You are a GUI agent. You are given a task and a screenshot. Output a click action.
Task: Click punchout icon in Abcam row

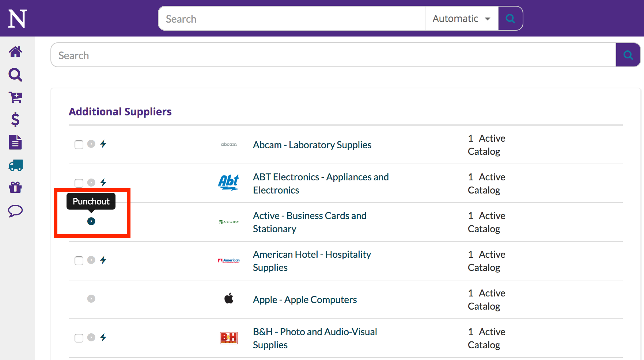point(91,144)
